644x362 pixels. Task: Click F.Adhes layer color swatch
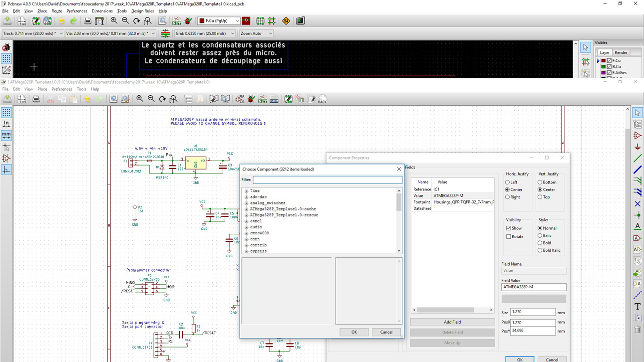(x=604, y=73)
